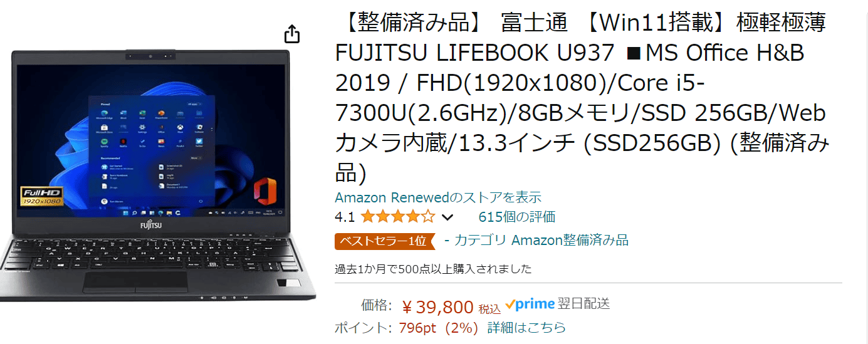Image resolution: width=868 pixels, height=344 pixels.
Task: Click the webcam atop the laptop photo
Action: click(x=150, y=57)
